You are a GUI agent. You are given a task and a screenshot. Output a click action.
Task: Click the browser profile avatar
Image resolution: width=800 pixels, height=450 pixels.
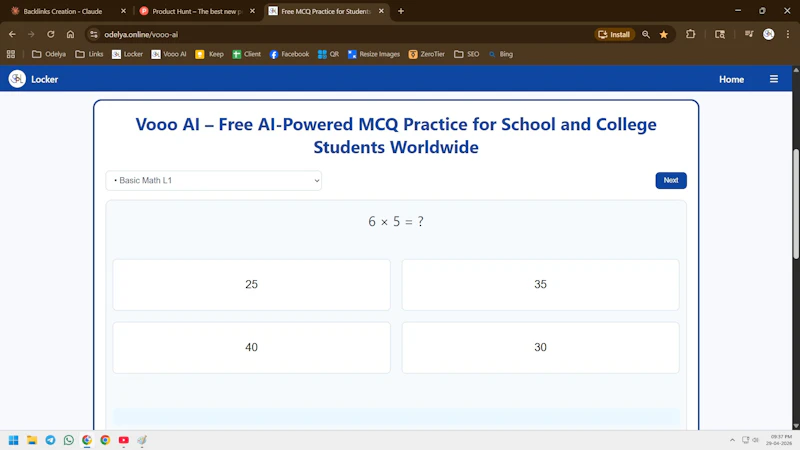(x=768, y=34)
